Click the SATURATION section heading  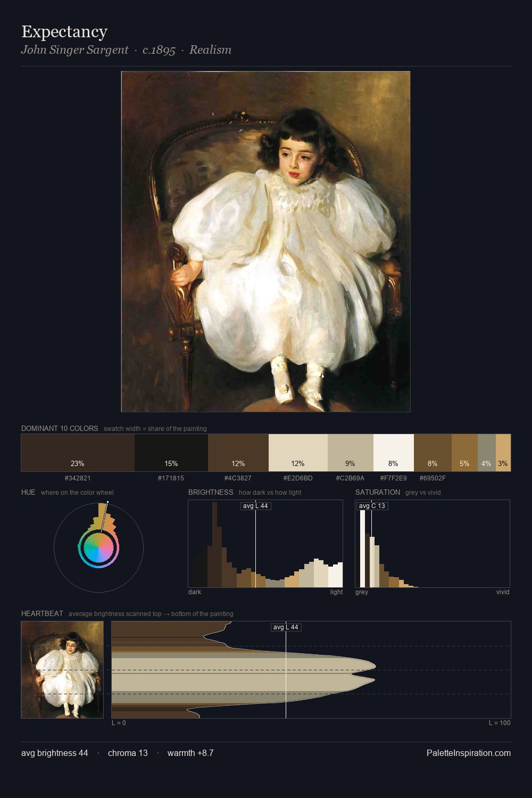378,492
